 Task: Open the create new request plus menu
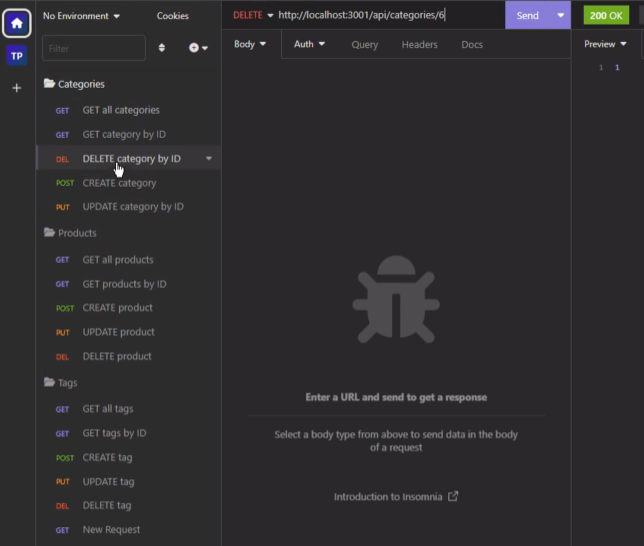click(198, 48)
